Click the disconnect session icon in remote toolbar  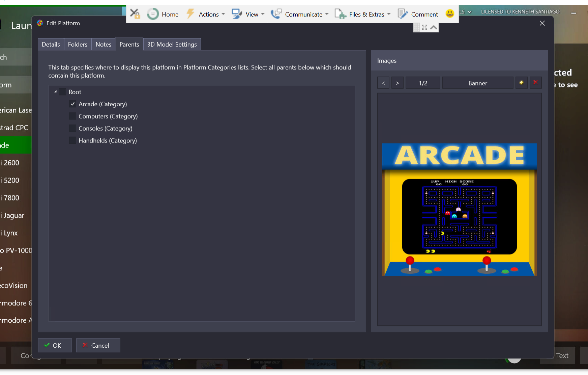135,14
